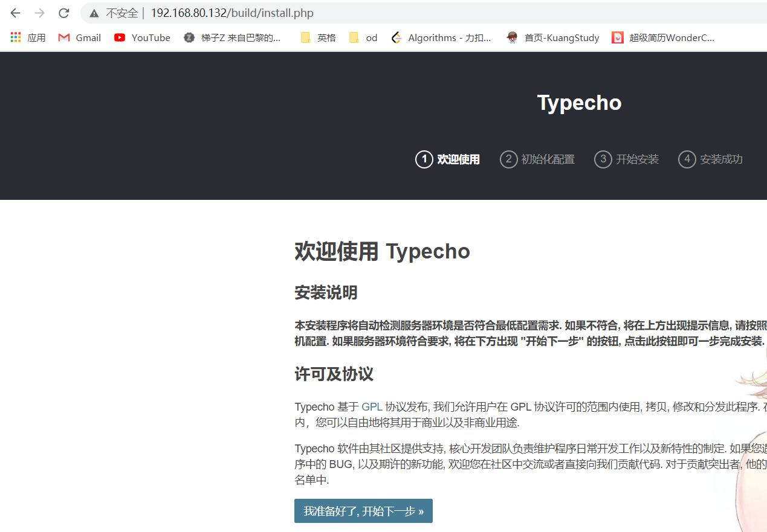Click the 安装说明 heading
This screenshot has width=767, height=532.
326,293
